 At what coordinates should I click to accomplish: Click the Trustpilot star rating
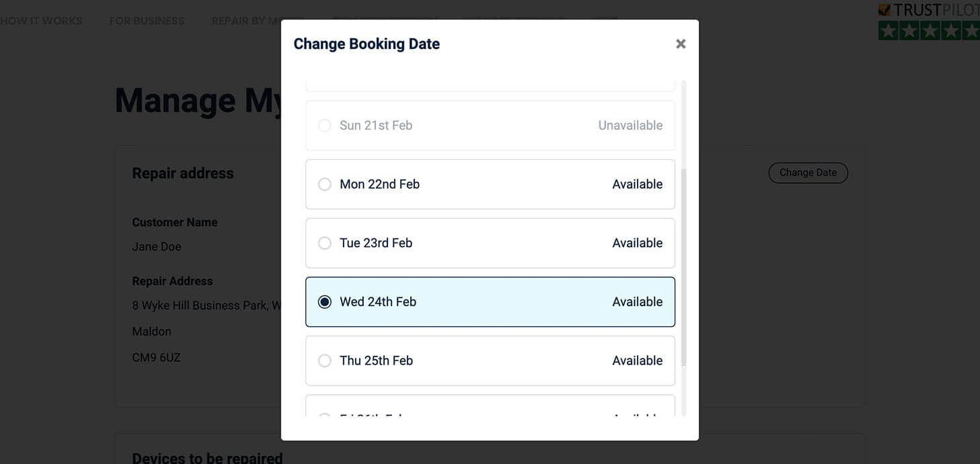[929, 30]
